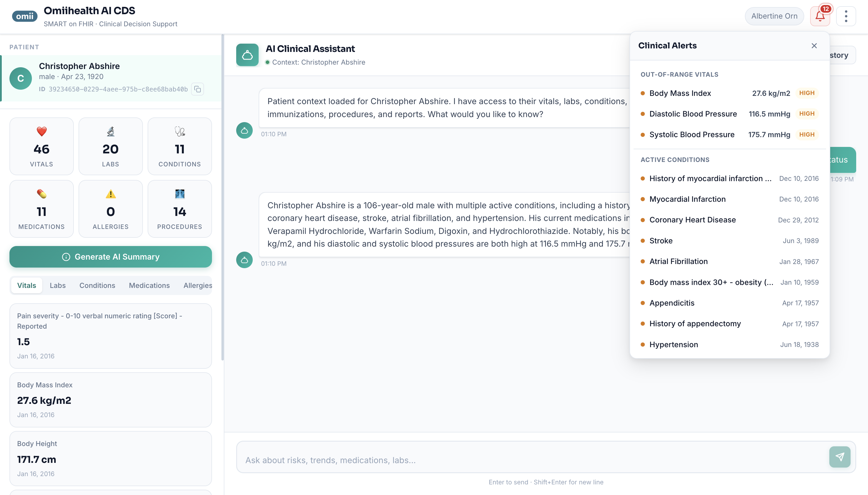The height and width of the screenshot is (495, 868).
Task: Click the sidebar vertical scrollbar
Action: pos(223,197)
